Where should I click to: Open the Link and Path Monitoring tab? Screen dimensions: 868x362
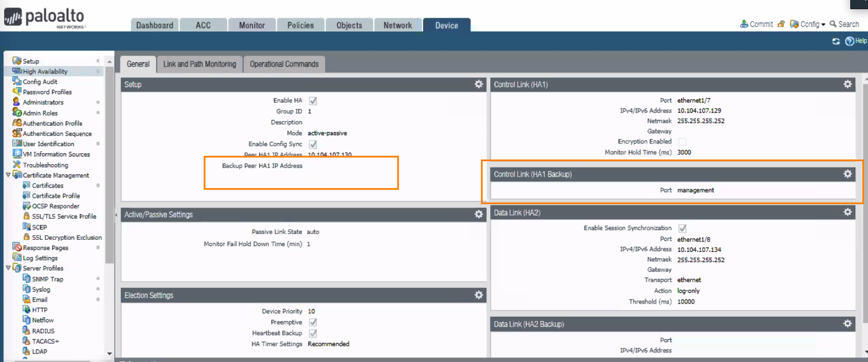pyautogui.click(x=200, y=64)
